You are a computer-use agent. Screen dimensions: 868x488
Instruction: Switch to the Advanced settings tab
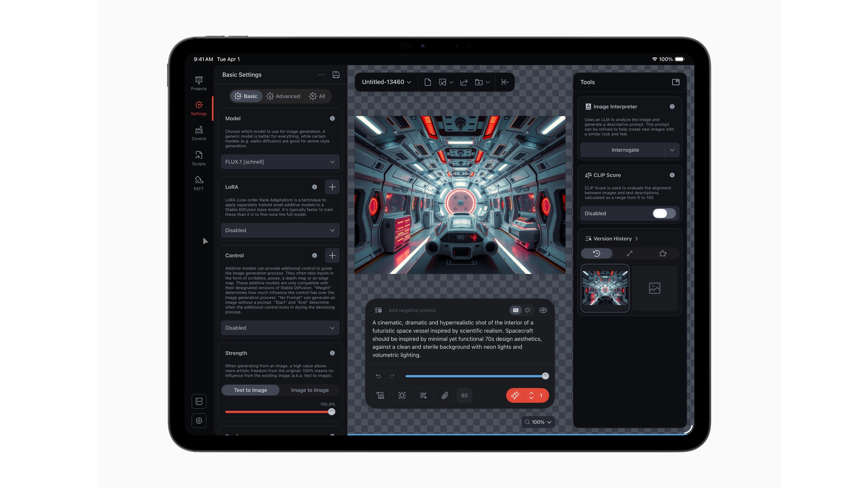tap(283, 96)
